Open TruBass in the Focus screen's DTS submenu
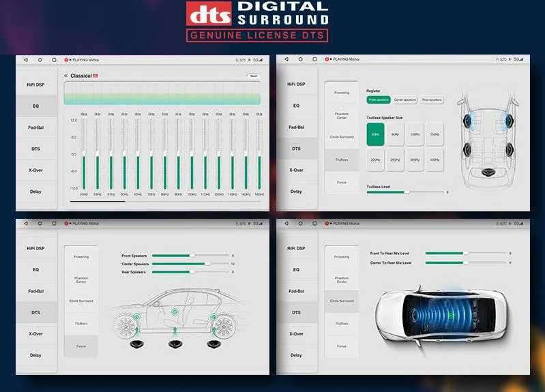 pos(81,324)
